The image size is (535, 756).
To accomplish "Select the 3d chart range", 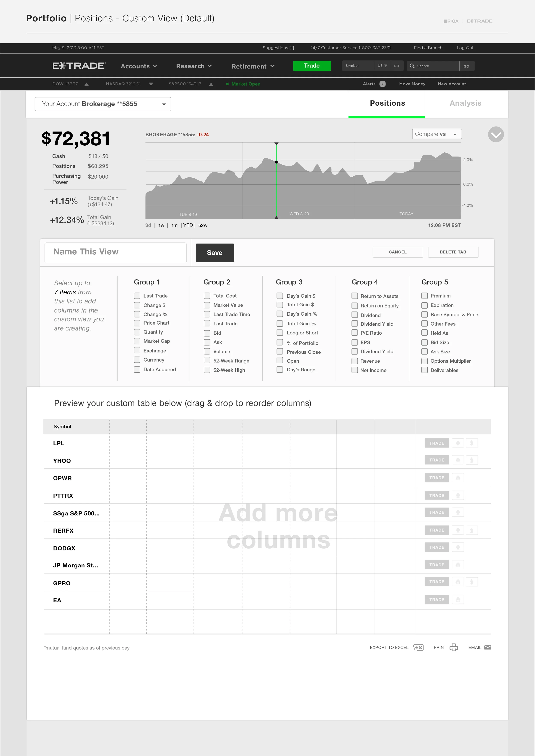I will 148,225.
